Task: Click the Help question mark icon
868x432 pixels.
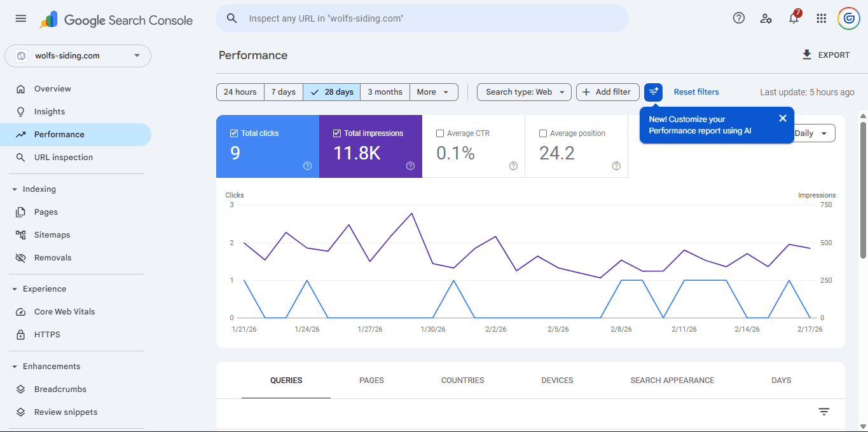Action: (x=739, y=18)
